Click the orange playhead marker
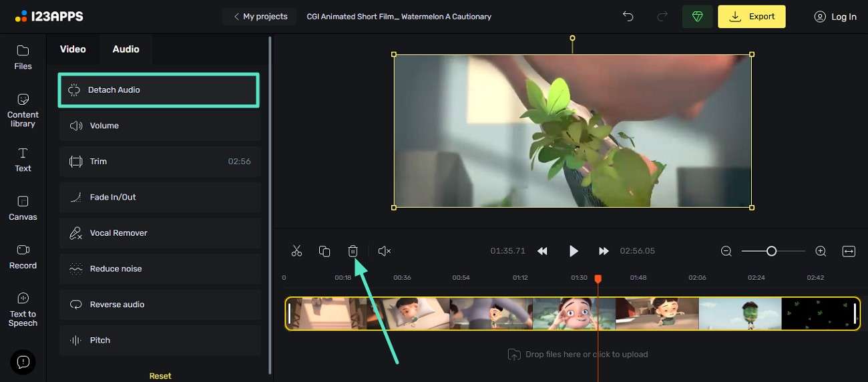This screenshot has width=868, height=382. click(x=598, y=278)
